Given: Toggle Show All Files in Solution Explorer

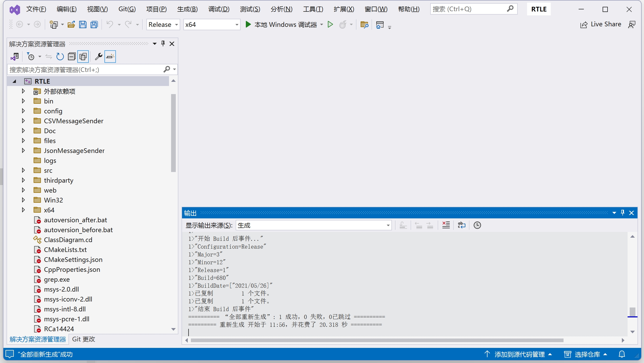Looking at the screenshot, I should tap(83, 57).
